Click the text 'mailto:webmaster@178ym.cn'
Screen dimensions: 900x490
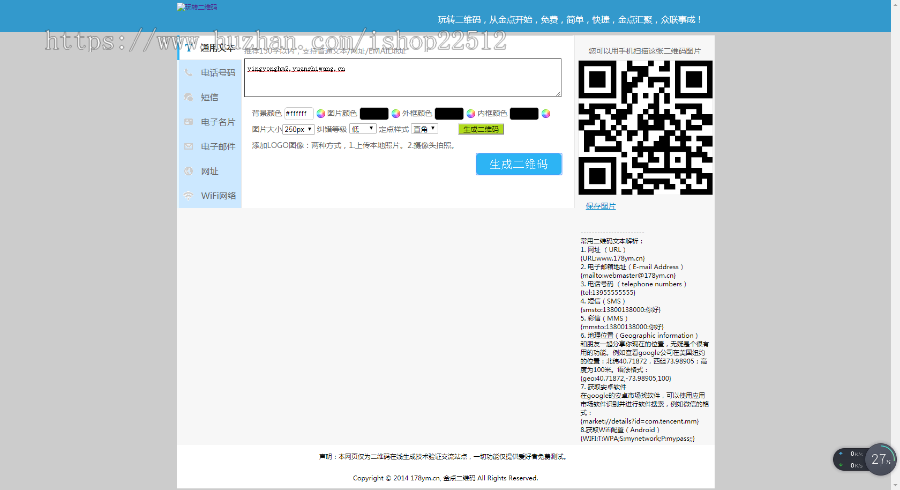[628, 275]
